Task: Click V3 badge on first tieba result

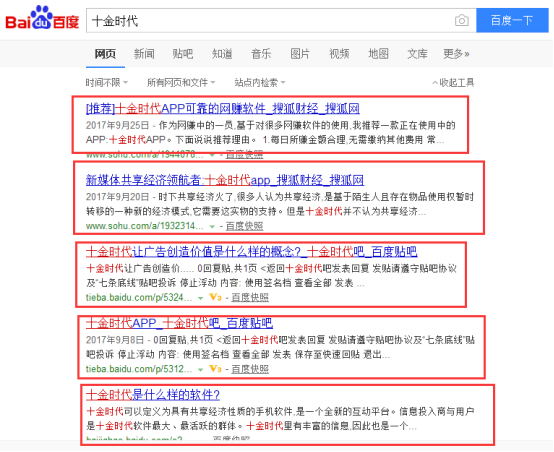Action: [216, 297]
